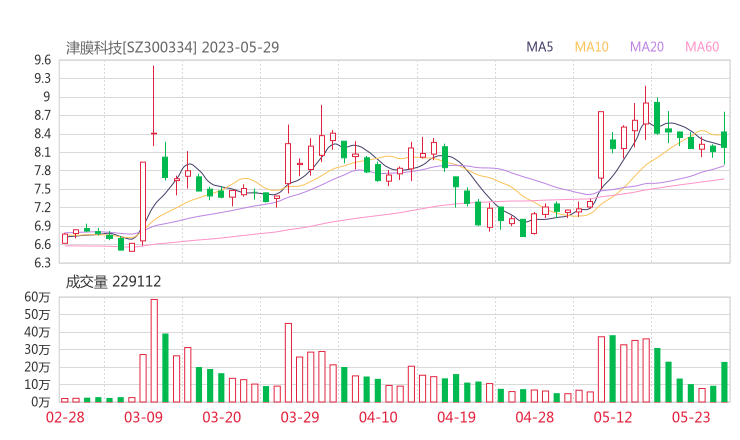
Task: Click the 6.9 price axis label
Action: (42, 226)
